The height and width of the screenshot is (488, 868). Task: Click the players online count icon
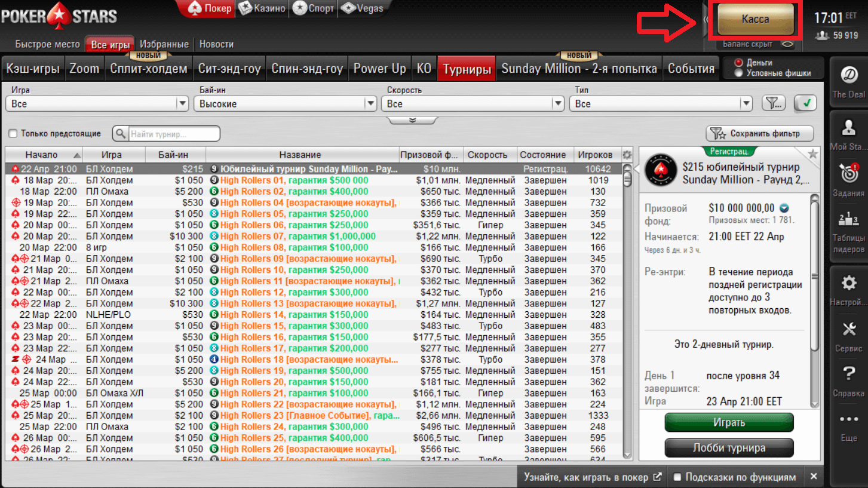[x=822, y=36]
